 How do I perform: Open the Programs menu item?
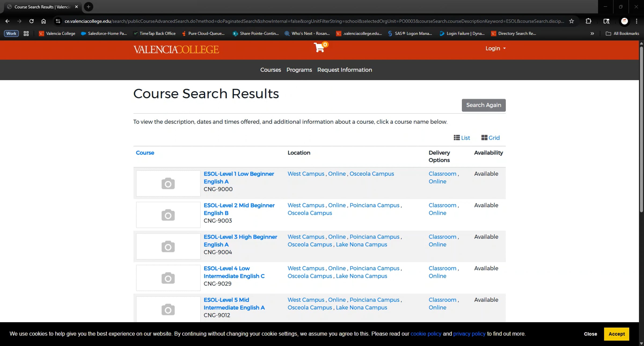[x=299, y=70]
